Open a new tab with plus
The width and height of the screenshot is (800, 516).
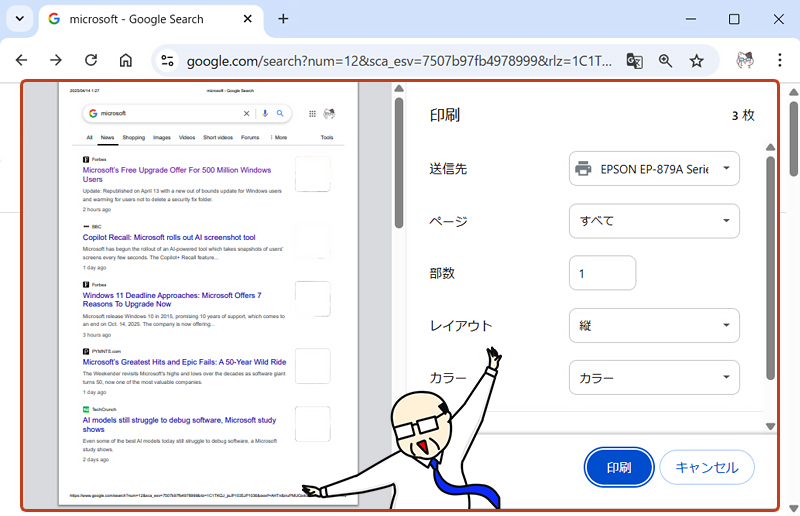pos(283,19)
